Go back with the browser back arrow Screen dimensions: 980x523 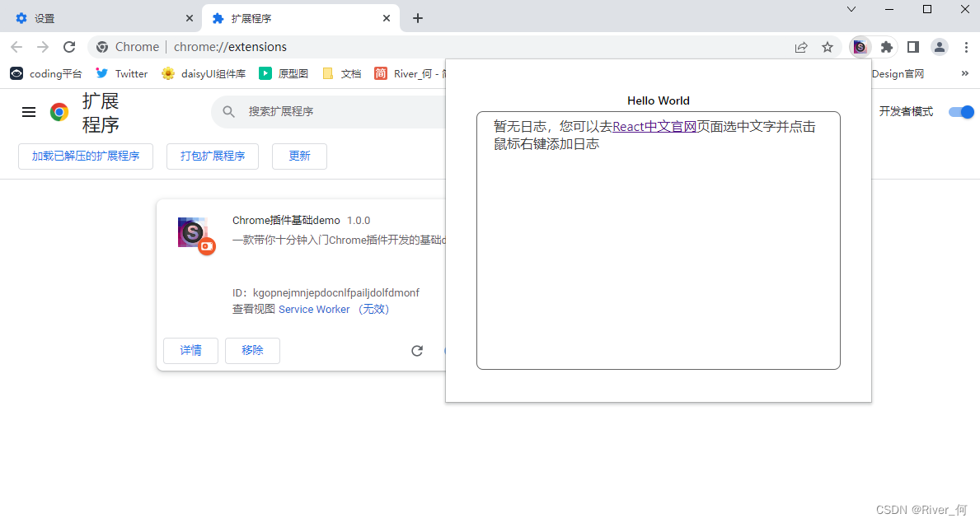16,47
